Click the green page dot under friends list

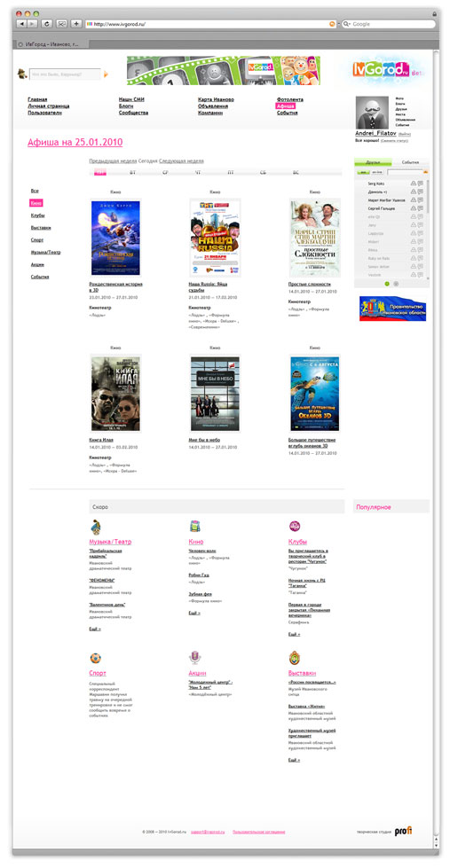coord(387,284)
